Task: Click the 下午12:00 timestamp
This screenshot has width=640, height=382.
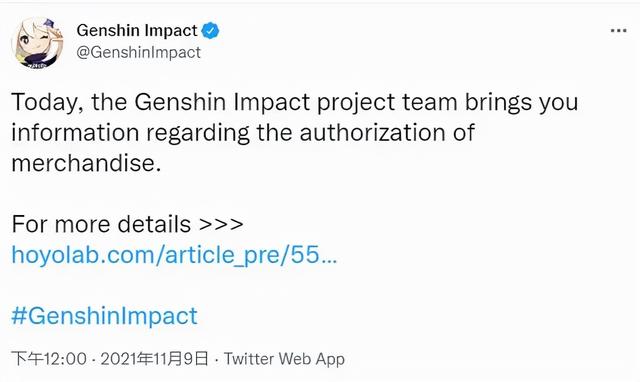Action: pyautogui.click(x=49, y=359)
